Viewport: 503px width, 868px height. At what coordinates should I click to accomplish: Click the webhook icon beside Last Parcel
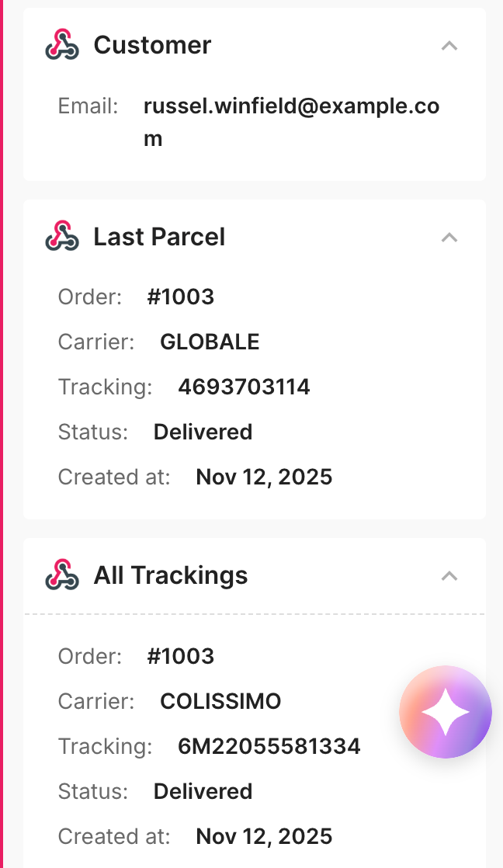(x=62, y=236)
